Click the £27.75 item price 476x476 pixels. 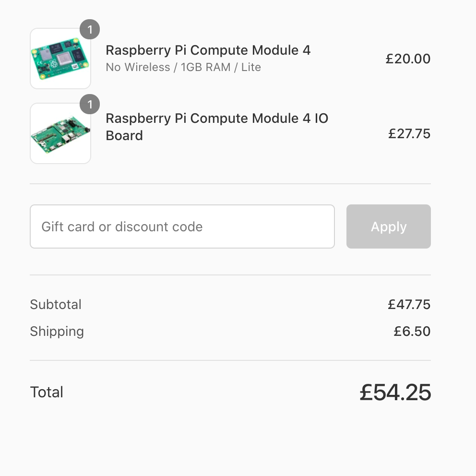point(409,133)
